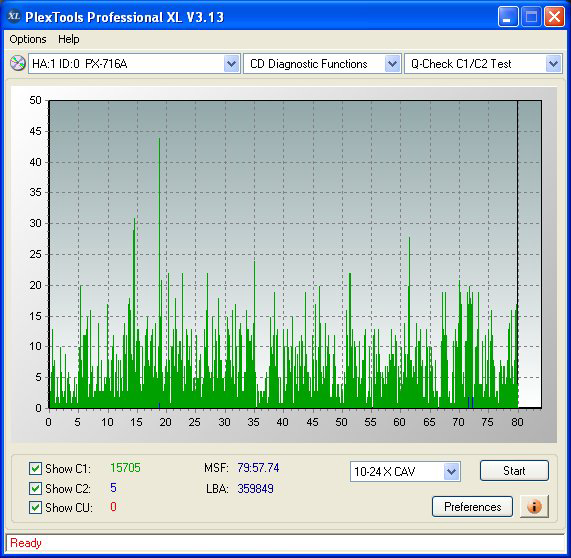Open the CD Diagnostic Functions dropdown

(322, 64)
